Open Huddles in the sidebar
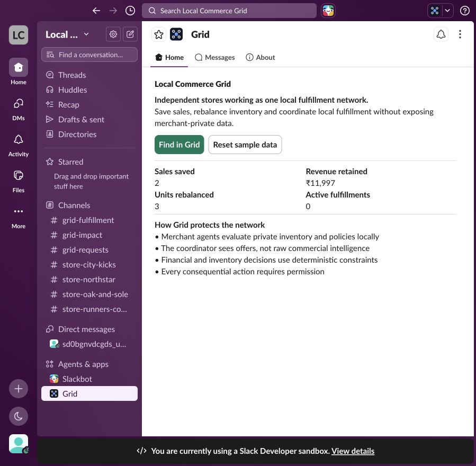Viewport: 476px width, 466px height. (x=89, y=90)
